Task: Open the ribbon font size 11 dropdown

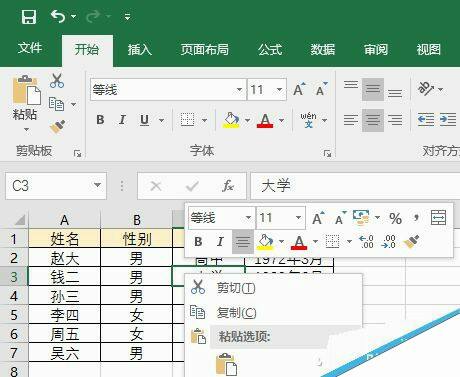Action: 279,89
